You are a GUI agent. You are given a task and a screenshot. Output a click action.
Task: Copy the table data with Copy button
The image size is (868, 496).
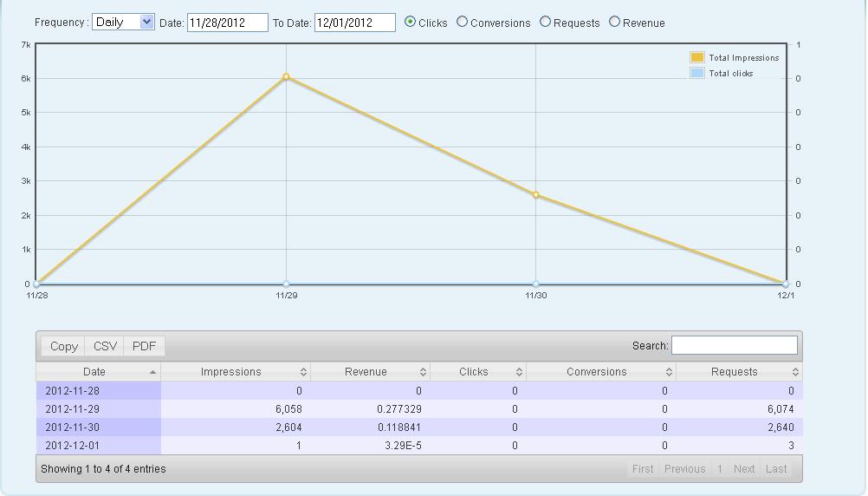point(64,346)
